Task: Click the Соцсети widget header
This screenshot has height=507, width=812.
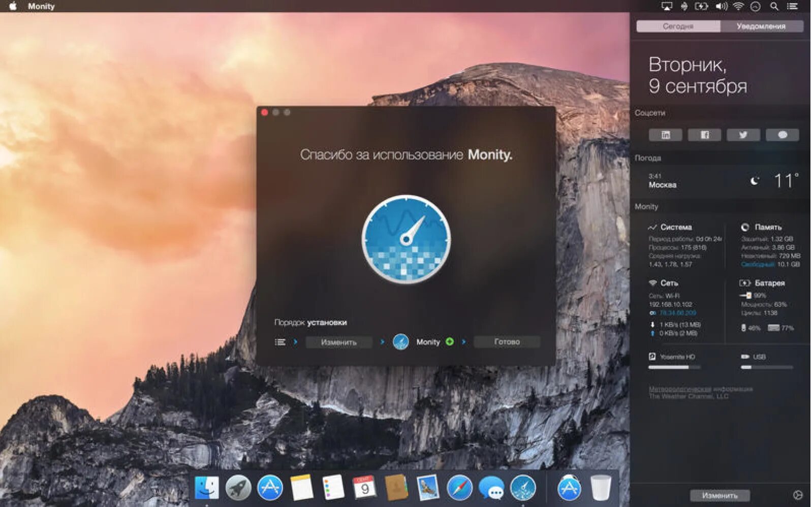Action: [x=649, y=113]
